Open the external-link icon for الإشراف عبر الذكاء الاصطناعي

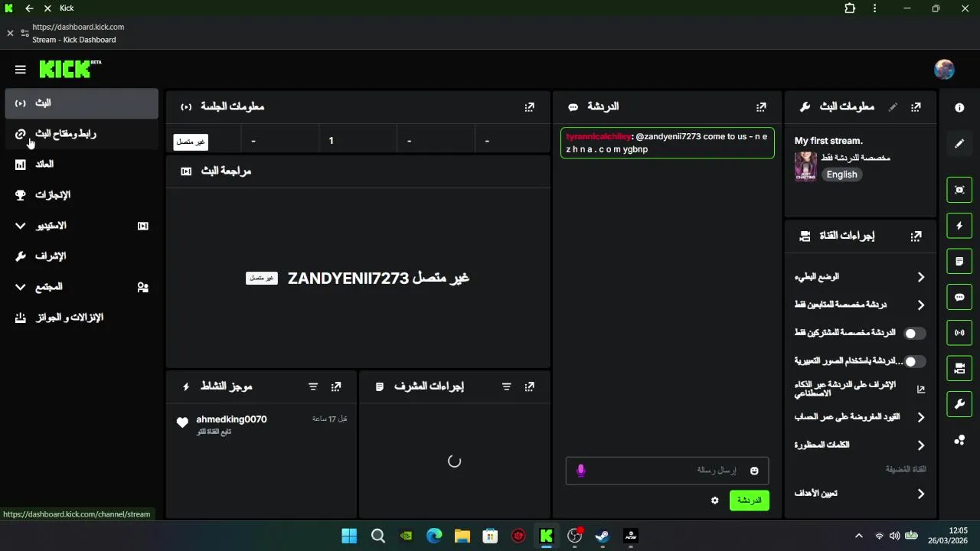click(x=921, y=390)
